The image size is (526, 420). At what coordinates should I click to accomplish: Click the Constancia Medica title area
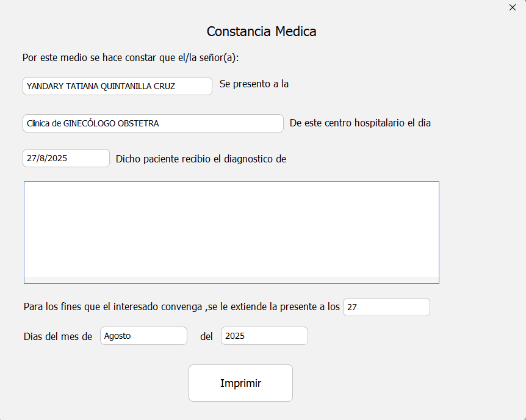tap(261, 31)
